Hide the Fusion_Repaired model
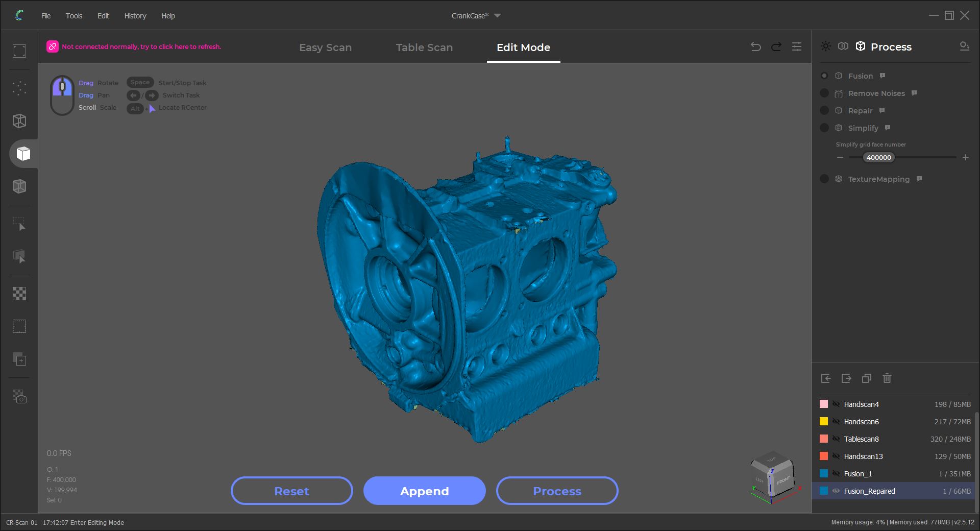The width and height of the screenshot is (980, 531). [x=836, y=491]
